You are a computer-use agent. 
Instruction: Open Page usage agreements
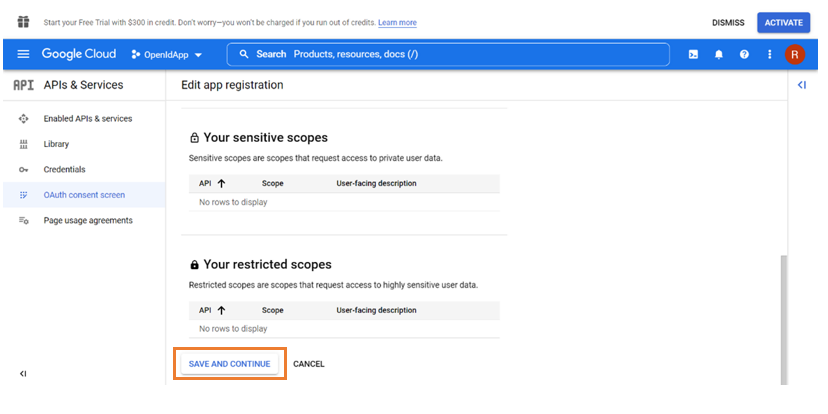[x=88, y=220]
